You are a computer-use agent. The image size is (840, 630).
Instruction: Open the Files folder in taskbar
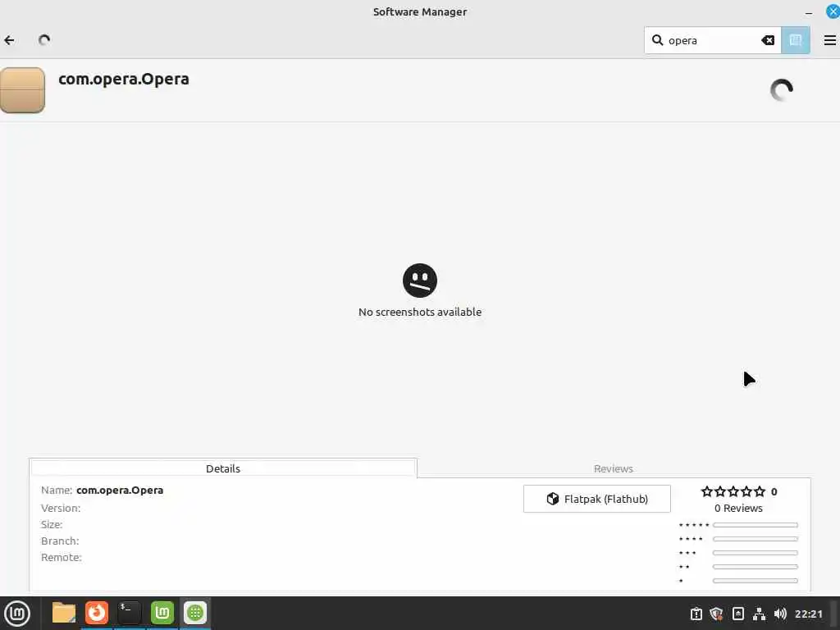click(64, 613)
